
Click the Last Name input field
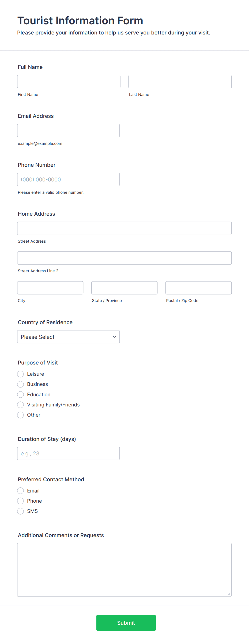180,82
